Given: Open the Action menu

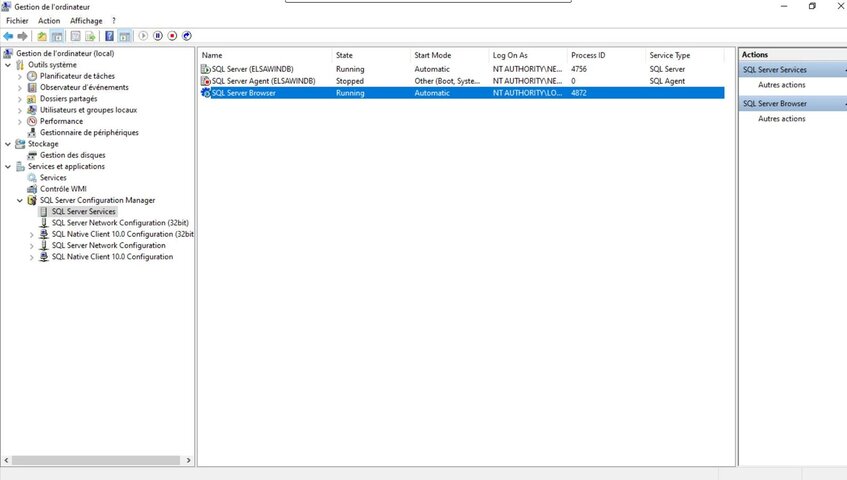Looking at the screenshot, I should (x=49, y=21).
